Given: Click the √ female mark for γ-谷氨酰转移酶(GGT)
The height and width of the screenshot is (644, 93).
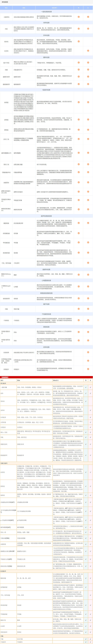Looking at the screenshot, I should tap(90, 520).
